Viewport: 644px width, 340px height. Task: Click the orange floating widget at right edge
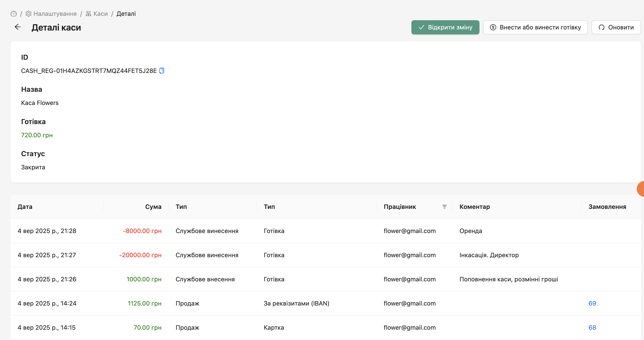coord(641,189)
